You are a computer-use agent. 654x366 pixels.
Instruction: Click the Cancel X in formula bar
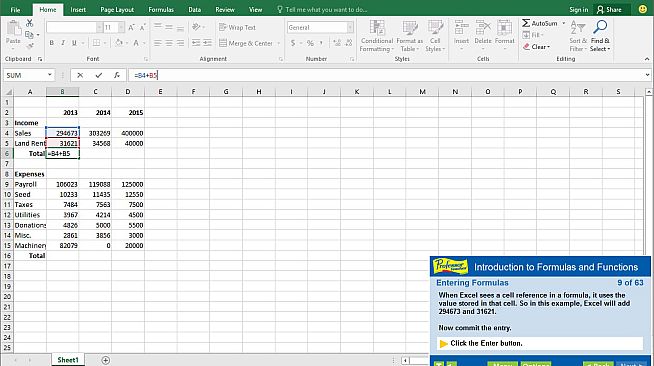point(80,75)
